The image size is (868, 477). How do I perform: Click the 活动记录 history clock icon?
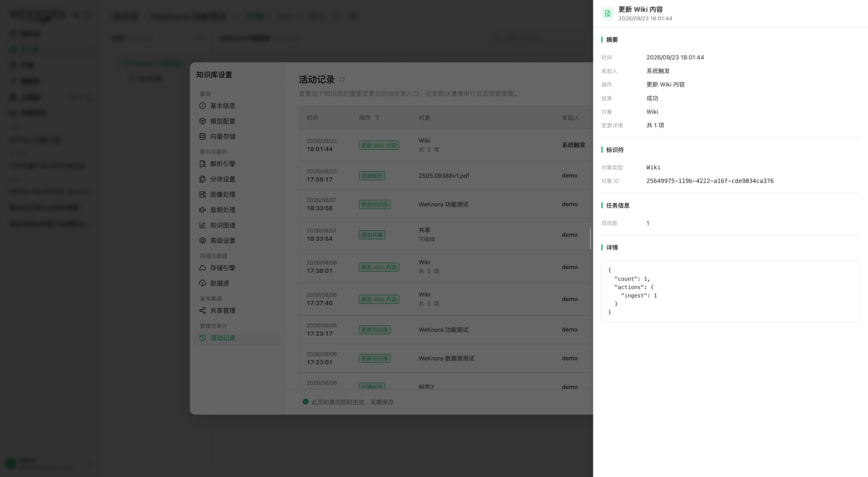click(x=202, y=338)
